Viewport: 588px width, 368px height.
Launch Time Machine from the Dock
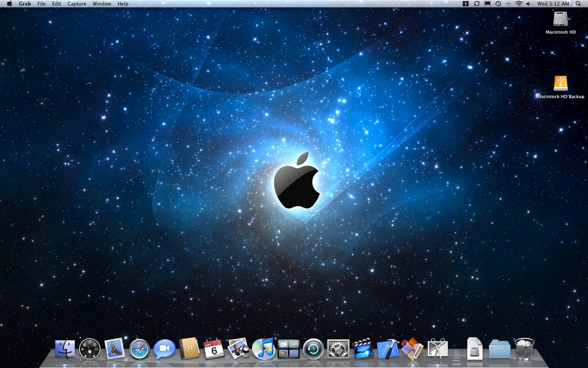pos(314,349)
